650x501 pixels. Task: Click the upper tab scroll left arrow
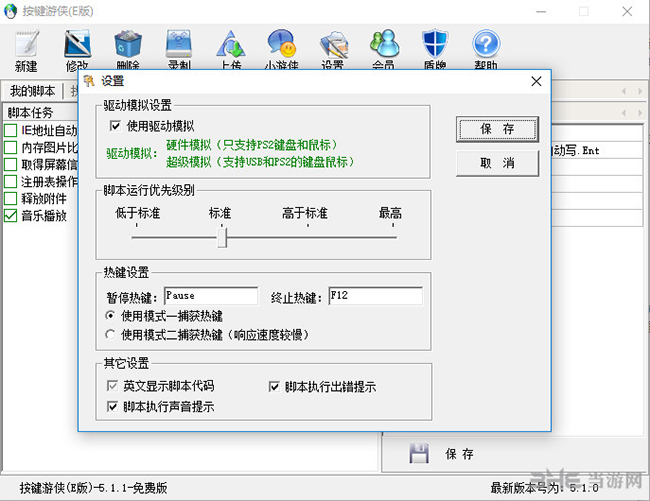point(623,91)
